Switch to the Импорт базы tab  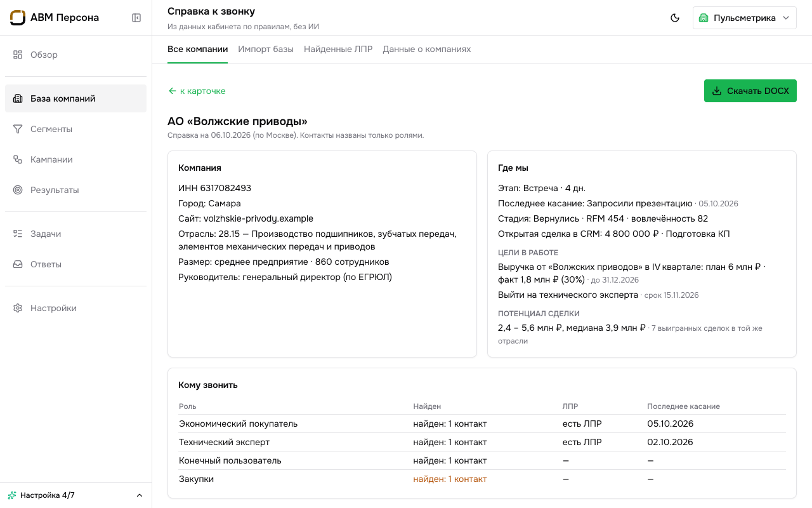[x=266, y=50]
